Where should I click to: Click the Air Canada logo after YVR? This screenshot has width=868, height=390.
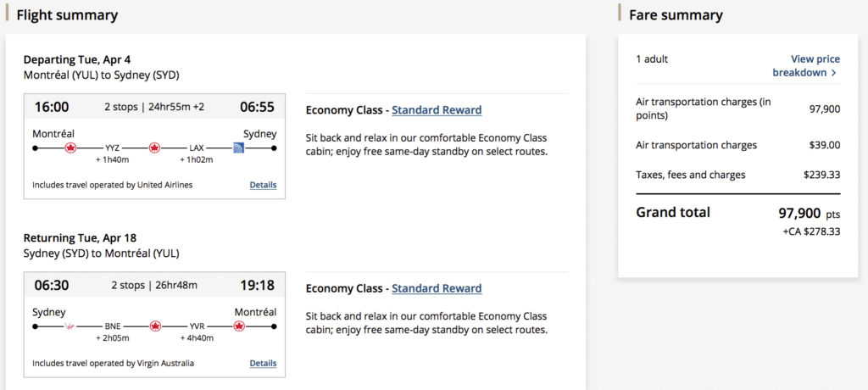tap(239, 326)
